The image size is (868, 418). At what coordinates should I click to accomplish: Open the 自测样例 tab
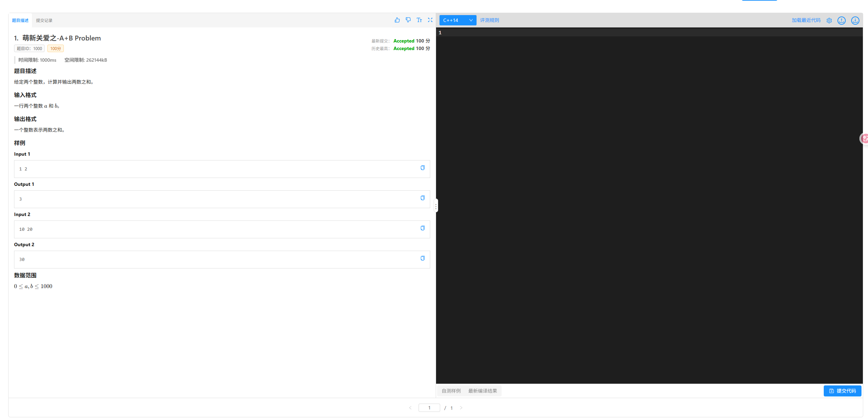click(x=451, y=391)
